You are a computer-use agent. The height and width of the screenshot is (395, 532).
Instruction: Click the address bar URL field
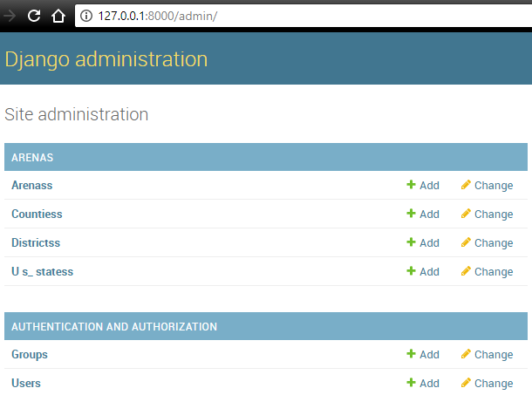click(x=304, y=16)
